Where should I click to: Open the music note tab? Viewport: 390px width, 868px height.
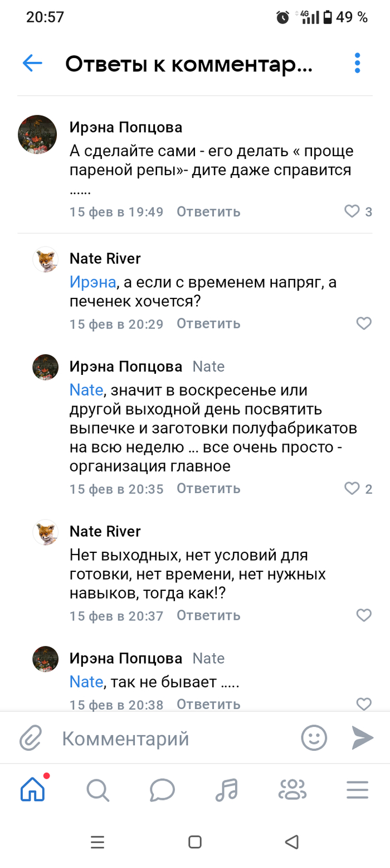227,790
